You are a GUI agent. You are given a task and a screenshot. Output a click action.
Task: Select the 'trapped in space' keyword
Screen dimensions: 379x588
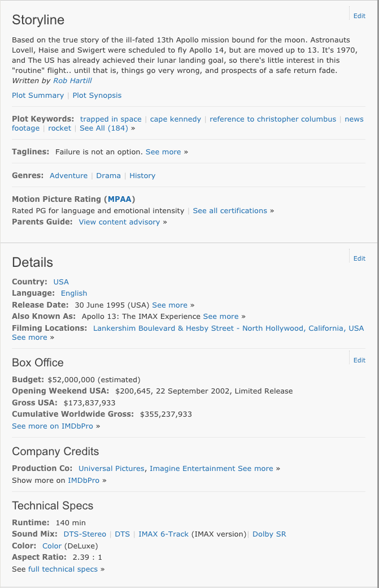click(x=111, y=119)
